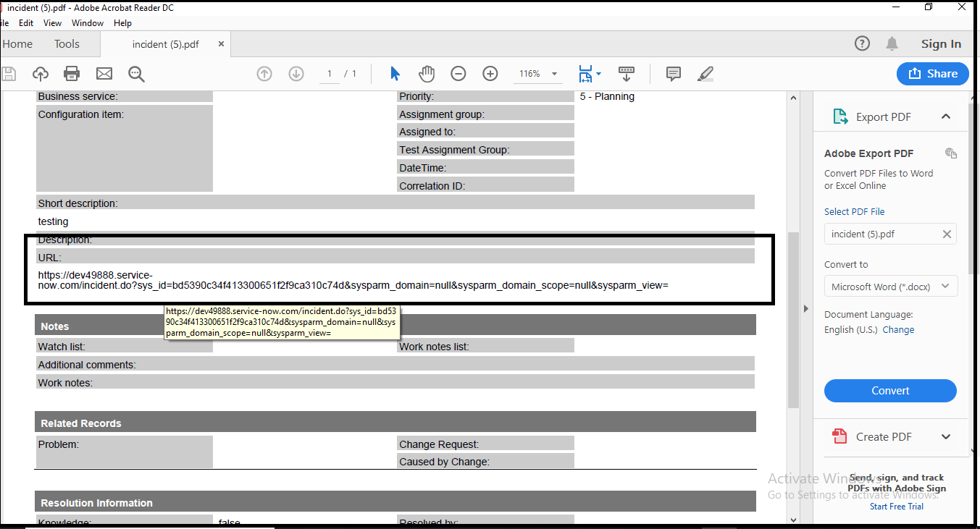The image size is (980, 529).
Task: Open the Help menu
Action: [122, 23]
